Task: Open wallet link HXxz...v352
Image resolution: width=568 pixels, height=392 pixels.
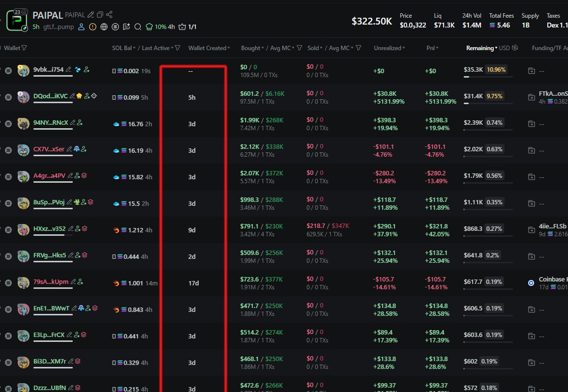Action: (x=49, y=228)
